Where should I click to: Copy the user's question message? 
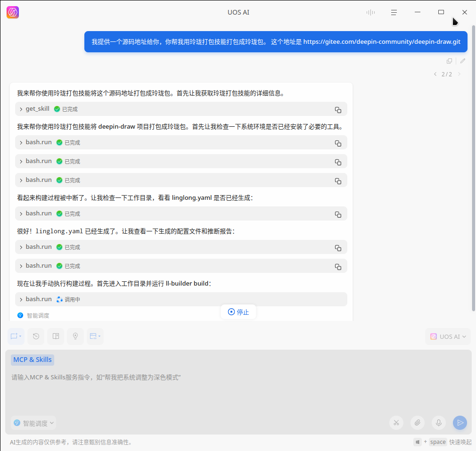449,61
